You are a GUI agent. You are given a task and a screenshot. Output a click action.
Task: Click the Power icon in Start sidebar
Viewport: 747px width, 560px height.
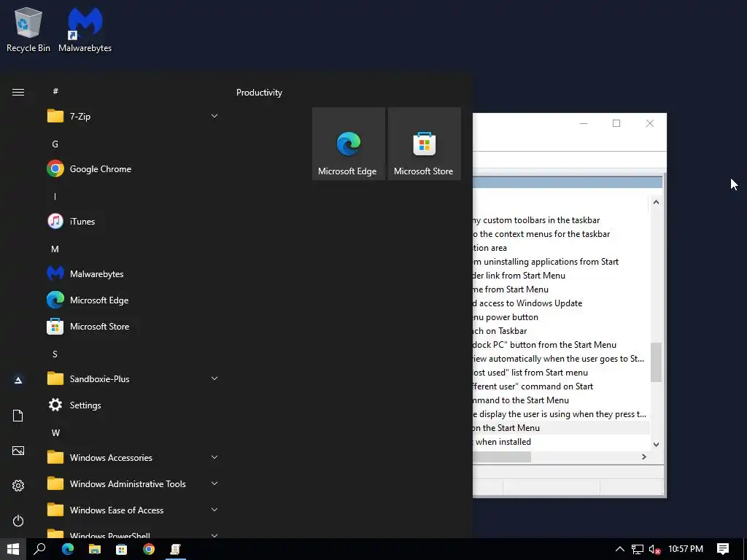pos(18,521)
